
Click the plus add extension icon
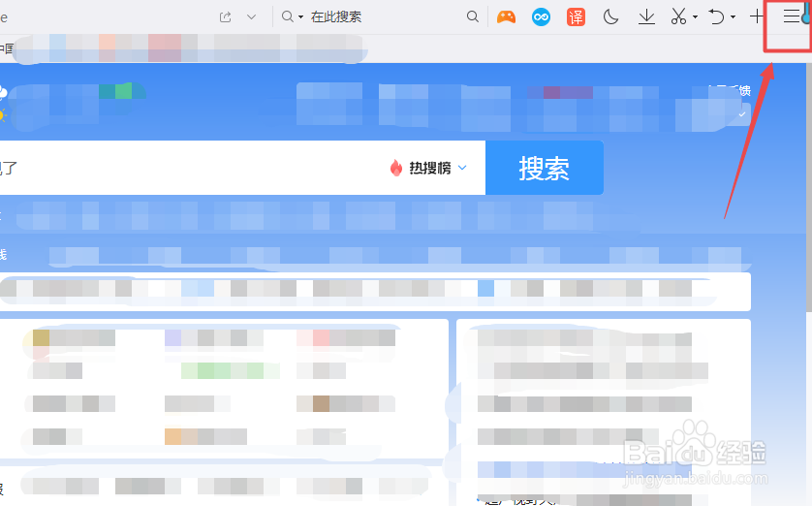point(757,16)
